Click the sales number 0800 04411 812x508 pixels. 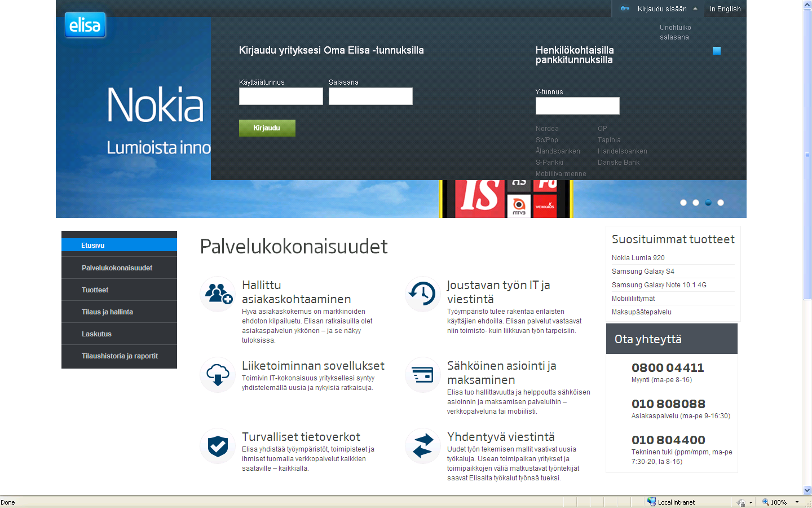(668, 368)
